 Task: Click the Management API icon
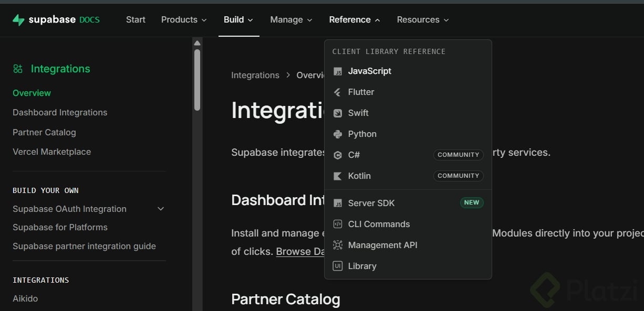(338, 245)
